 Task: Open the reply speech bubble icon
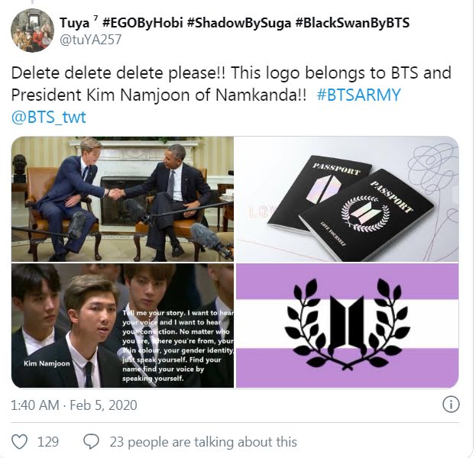(91, 442)
